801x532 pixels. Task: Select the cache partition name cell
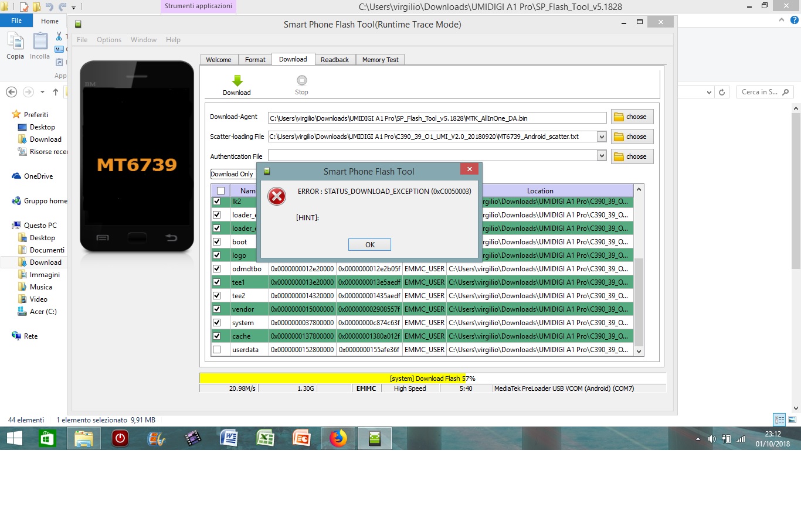click(249, 336)
